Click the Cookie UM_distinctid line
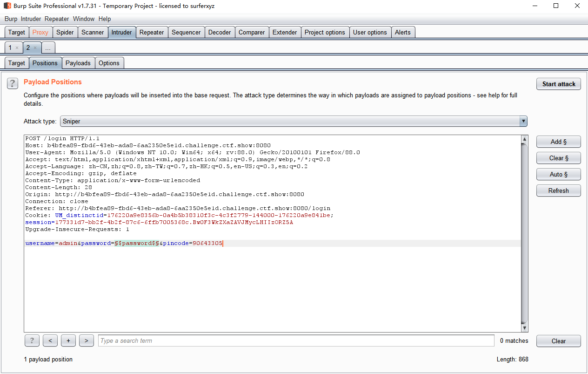The width and height of the screenshot is (588, 374). point(180,215)
